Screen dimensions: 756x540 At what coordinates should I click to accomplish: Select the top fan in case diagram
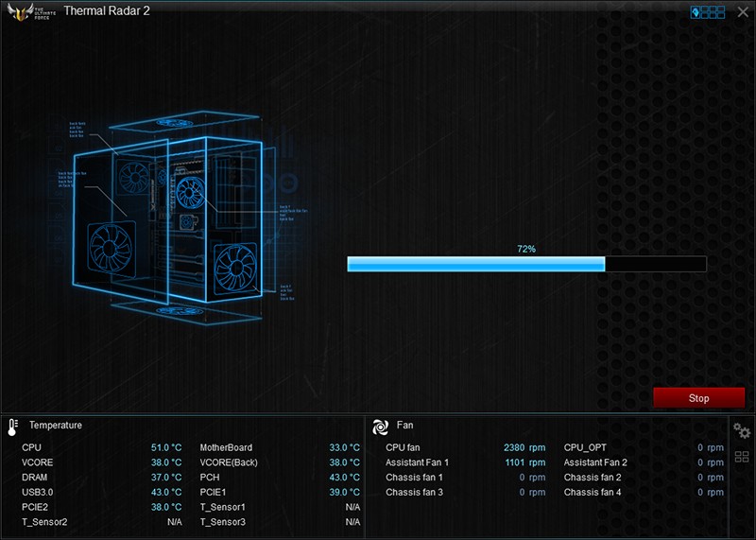tap(175, 123)
